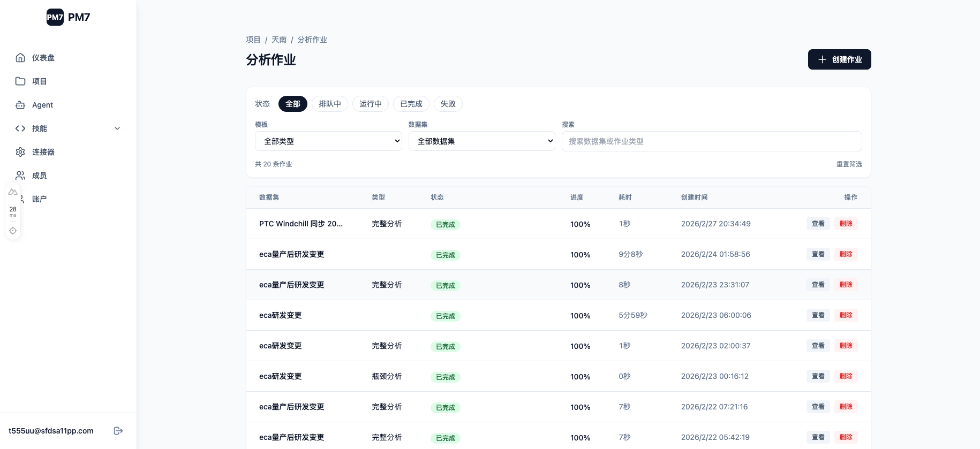Go to 项目 in the breadcrumb
This screenshot has height=449, width=980.
253,40
